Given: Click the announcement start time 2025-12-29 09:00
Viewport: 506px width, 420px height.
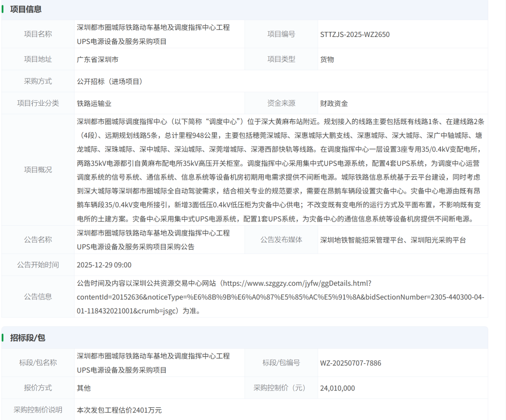Looking at the screenshot, I should 106,265.
